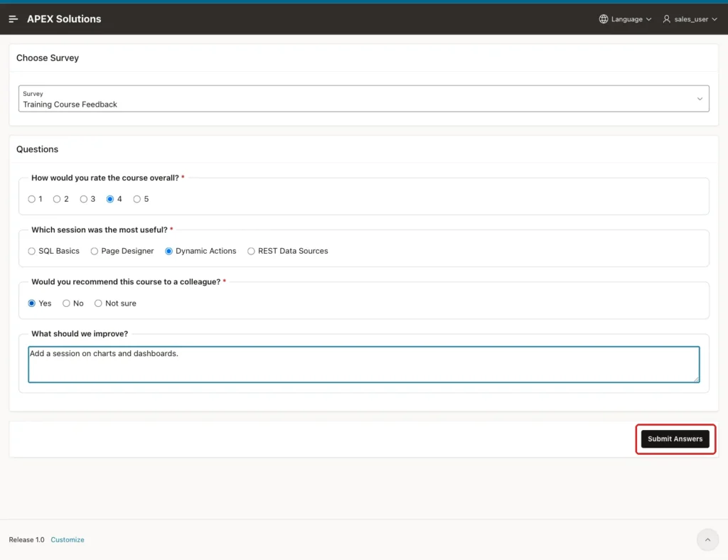This screenshot has width=728, height=560.
Task: Select rating 5 for course overall
Action: (137, 199)
